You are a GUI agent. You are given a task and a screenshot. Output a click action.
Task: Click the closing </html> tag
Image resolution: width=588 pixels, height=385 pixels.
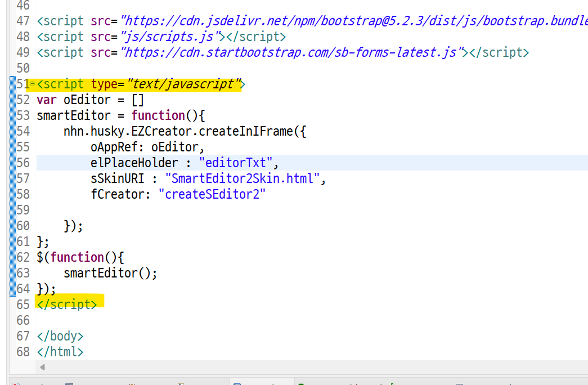pyautogui.click(x=60, y=352)
